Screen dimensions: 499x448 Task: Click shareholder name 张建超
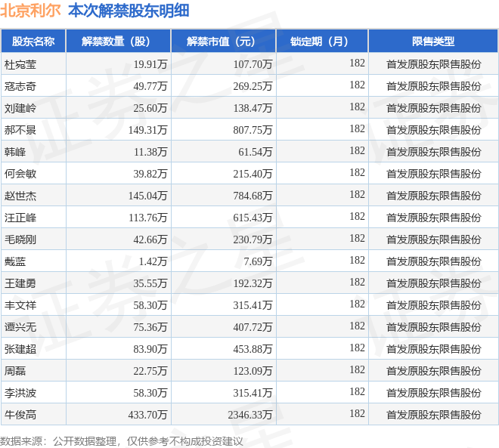20,350
